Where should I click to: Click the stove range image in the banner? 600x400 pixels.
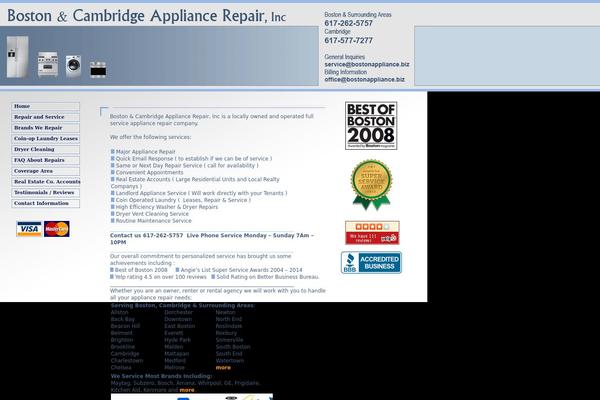[47, 64]
